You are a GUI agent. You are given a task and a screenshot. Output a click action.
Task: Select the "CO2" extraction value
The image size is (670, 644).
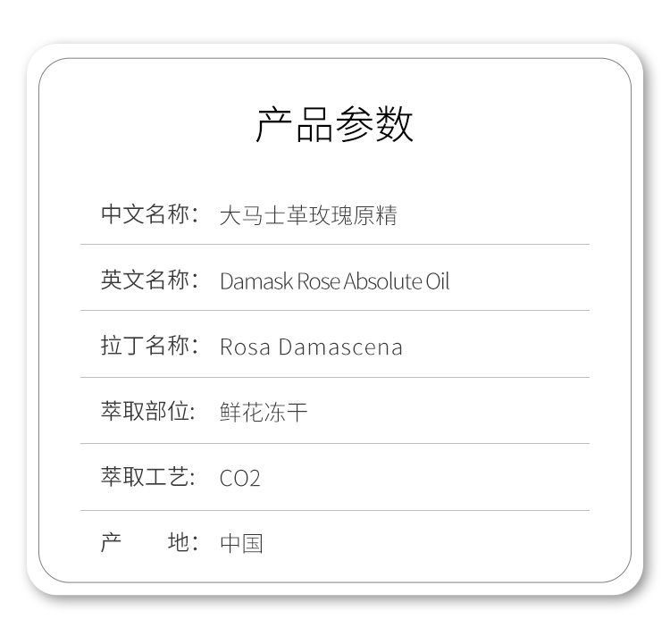coord(239,479)
